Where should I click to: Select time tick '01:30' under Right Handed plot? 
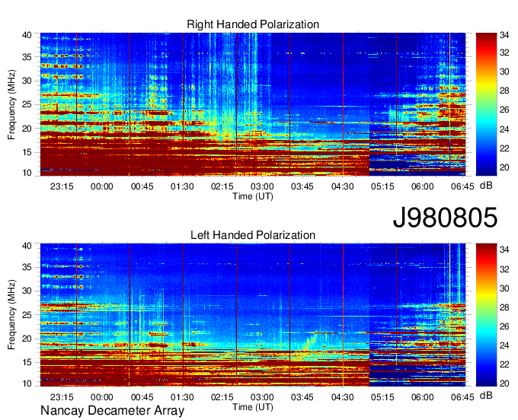182,186
